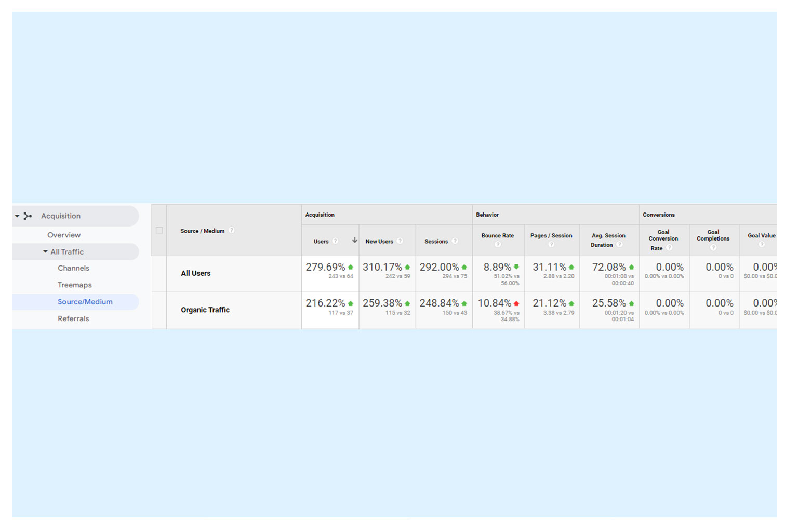Open the Treemaps report
Image resolution: width=798 pixels, height=532 pixels.
[75, 285]
